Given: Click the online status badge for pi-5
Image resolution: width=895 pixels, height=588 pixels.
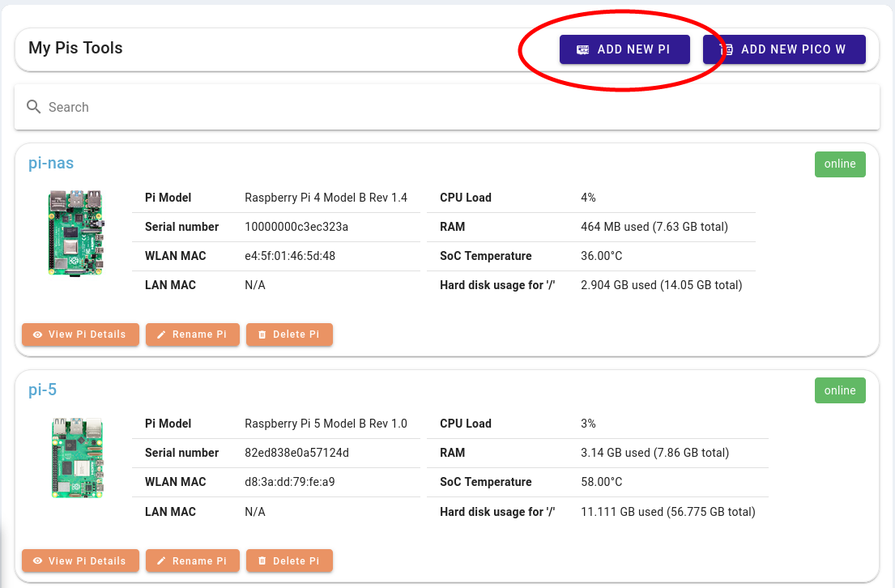Looking at the screenshot, I should point(839,390).
